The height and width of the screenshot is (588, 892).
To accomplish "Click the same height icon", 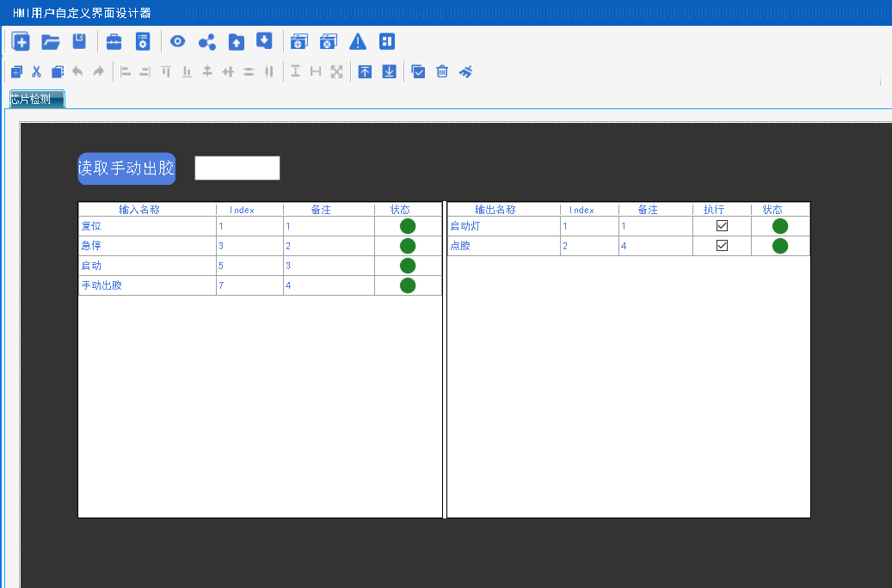I will pyautogui.click(x=295, y=71).
